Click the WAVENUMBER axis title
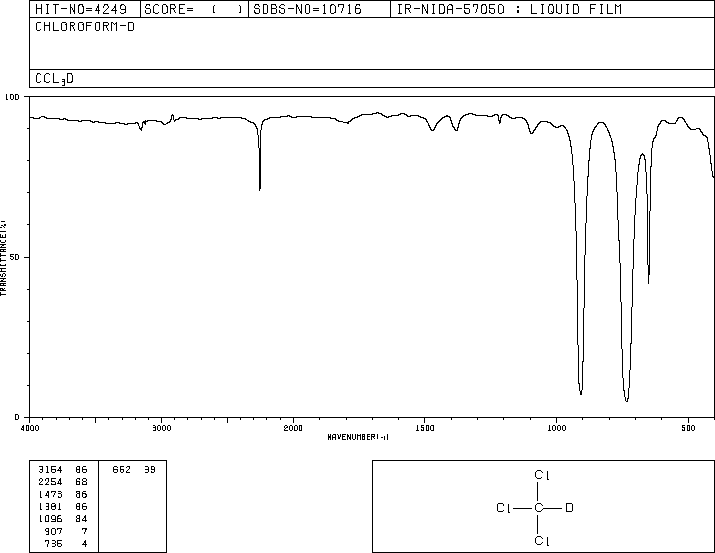The width and height of the screenshot is (715, 553). pos(358,437)
